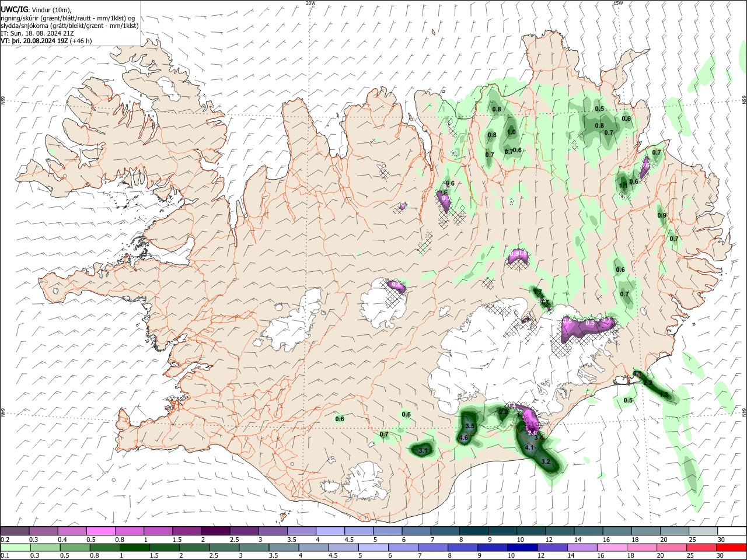Select the darkest purple swatch in upper legend
747x560 pixels.
point(215,531)
